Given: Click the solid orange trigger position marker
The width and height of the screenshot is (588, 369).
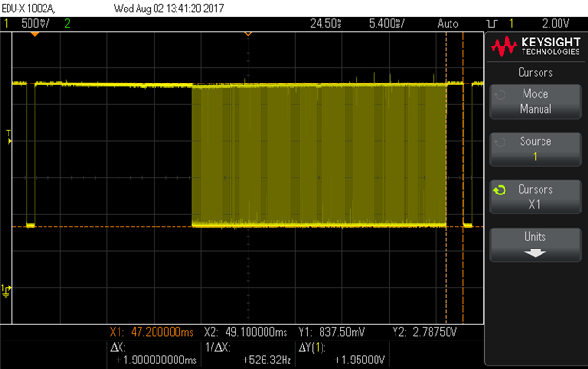Looking at the screenshot, I should coord(35,34).
